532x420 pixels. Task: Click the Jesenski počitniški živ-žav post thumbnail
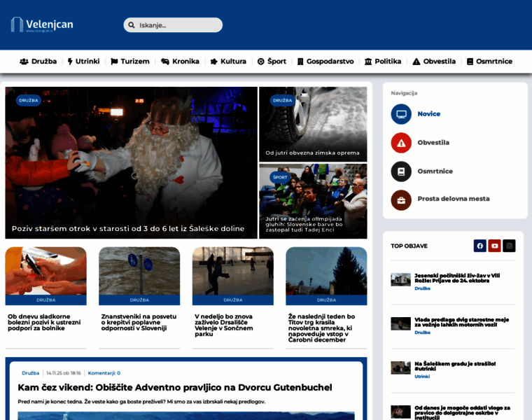tap(400, 280)
